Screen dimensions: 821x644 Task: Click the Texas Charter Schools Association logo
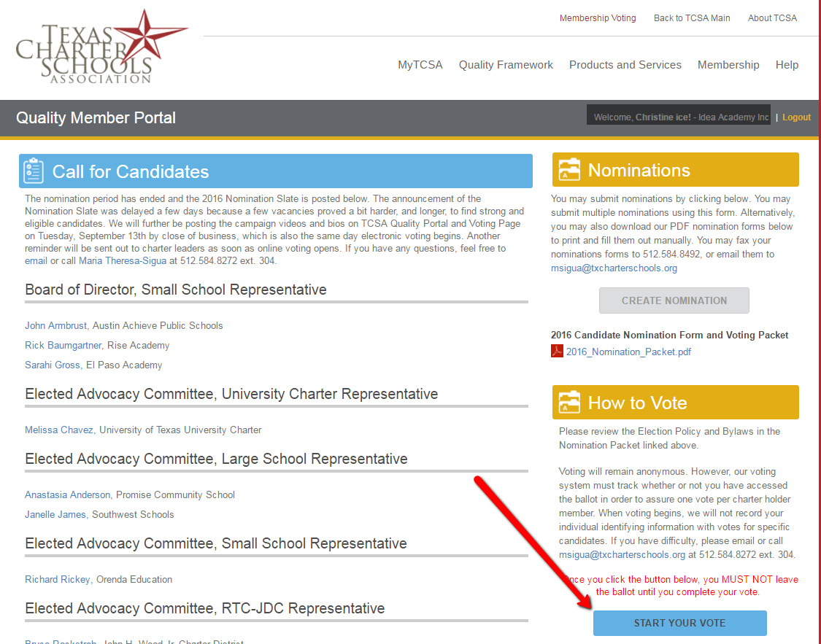tap(101, 47)
